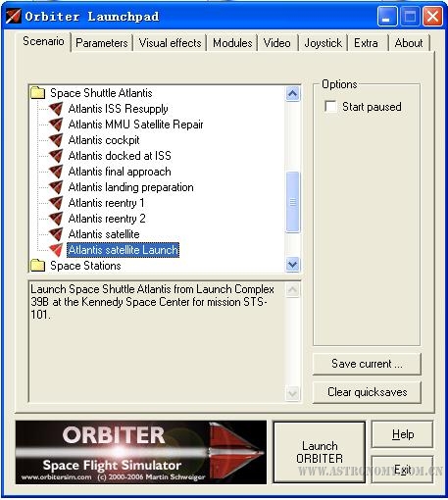This screenshot has width=448, height=500.
Task: Select Atlantis docked at ISS scenario
Action: click(x=120, y=156)
